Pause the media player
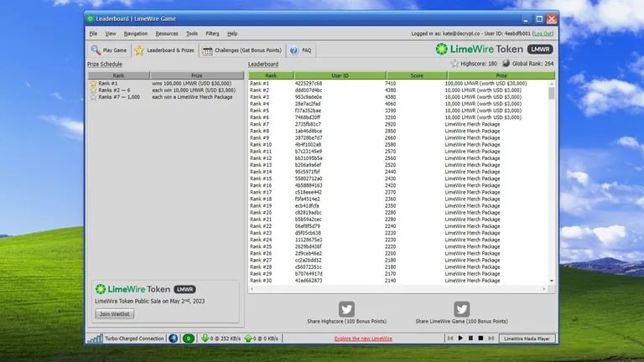 [x=470, y=339]
